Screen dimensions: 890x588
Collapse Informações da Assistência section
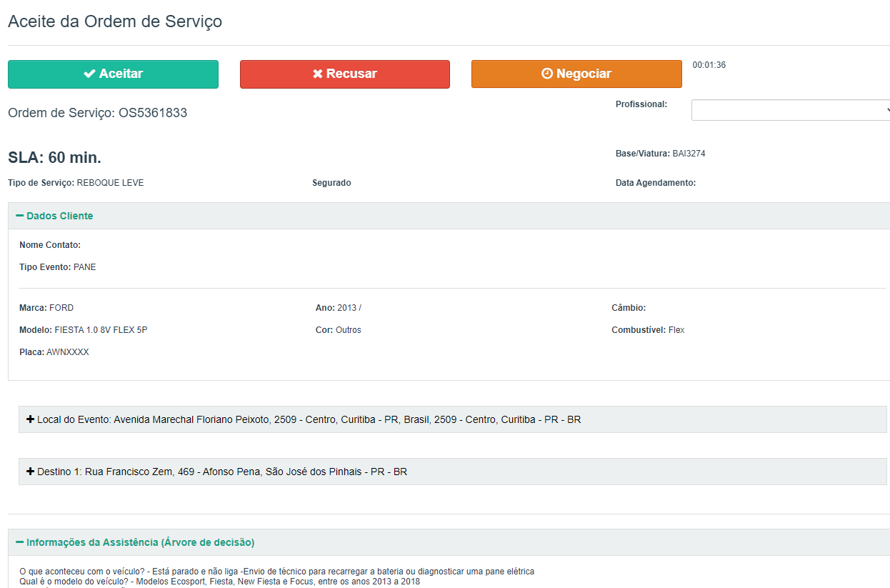coord(140,542)
